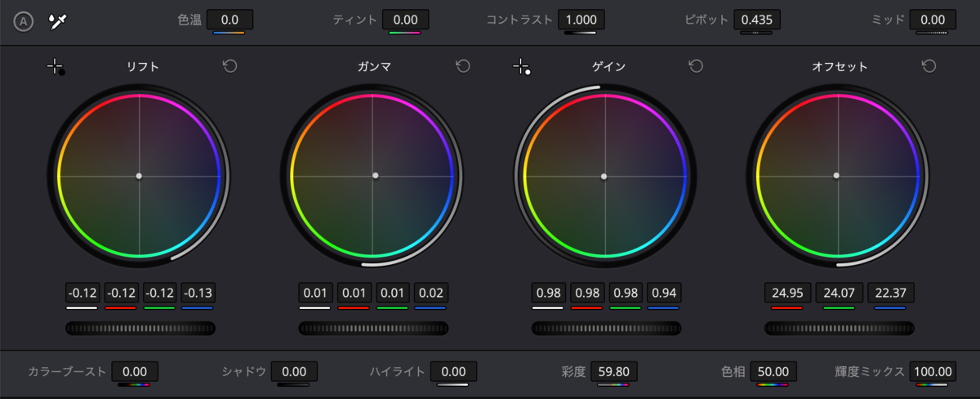Screen dimensions: 980x399
Task: Select リフト red channel value
Action: tap(121, 293)
